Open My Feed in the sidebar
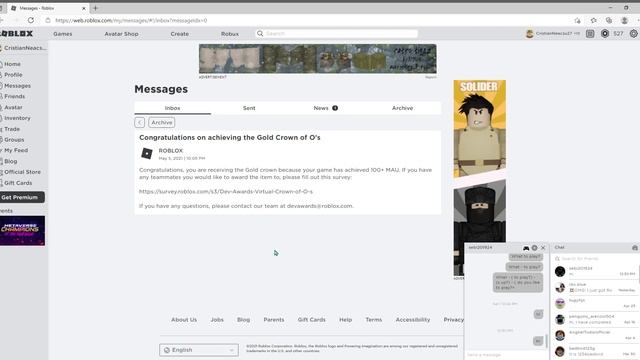The image size is (640, 360). [x=16, y=150]
